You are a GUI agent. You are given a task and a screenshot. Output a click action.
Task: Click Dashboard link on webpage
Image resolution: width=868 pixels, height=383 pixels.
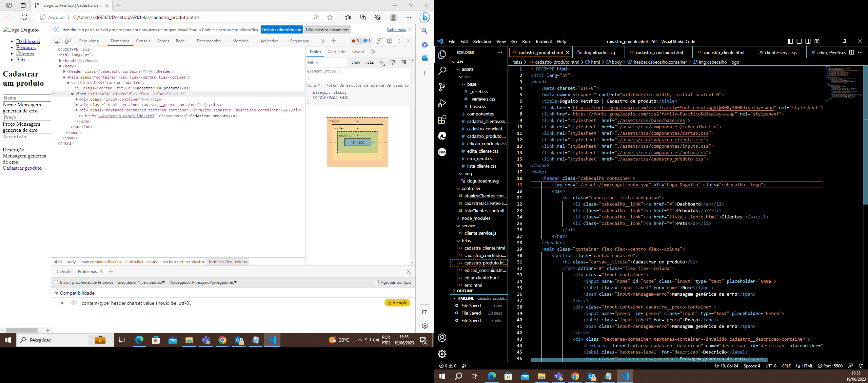coord(28,41)
